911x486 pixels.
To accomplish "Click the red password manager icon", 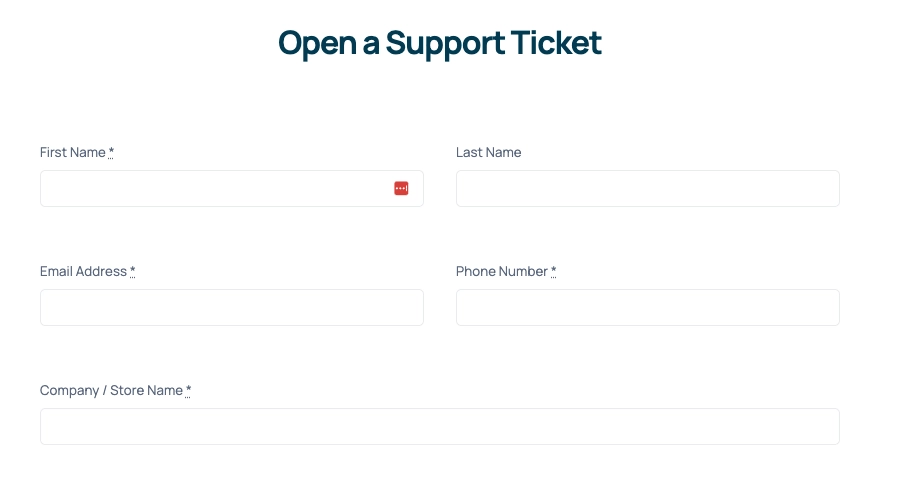I will coord(401,188).
